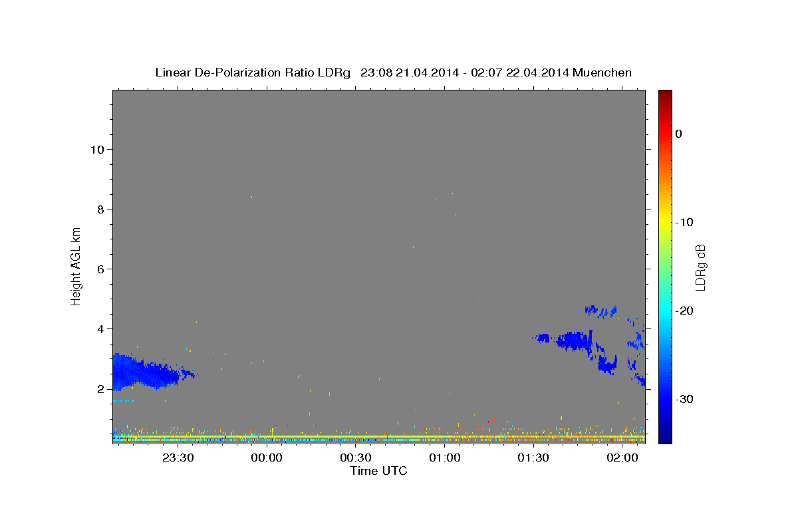Click the height label 6

[x=100, y=269]
